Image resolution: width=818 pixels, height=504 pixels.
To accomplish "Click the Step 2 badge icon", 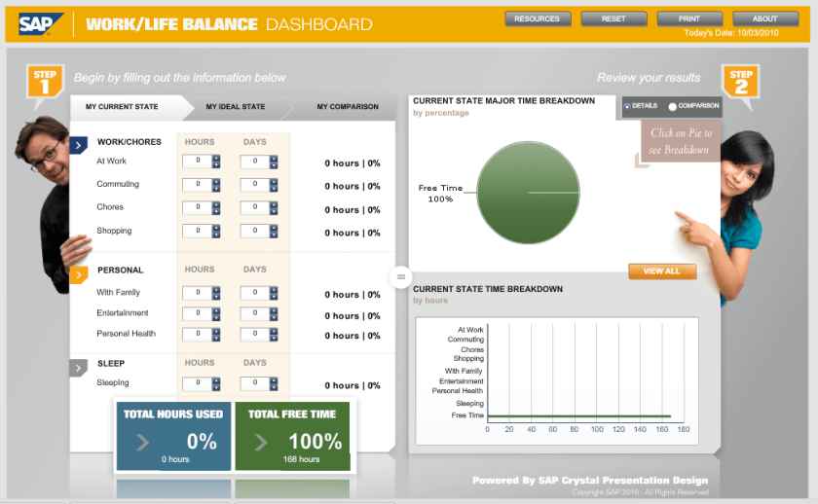I will point(740,82).
